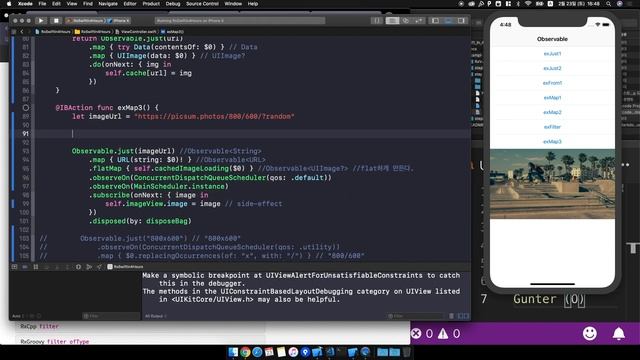Click the warning triangle in purple status bar
640x360 pixels.
click(x=443, y=334)
